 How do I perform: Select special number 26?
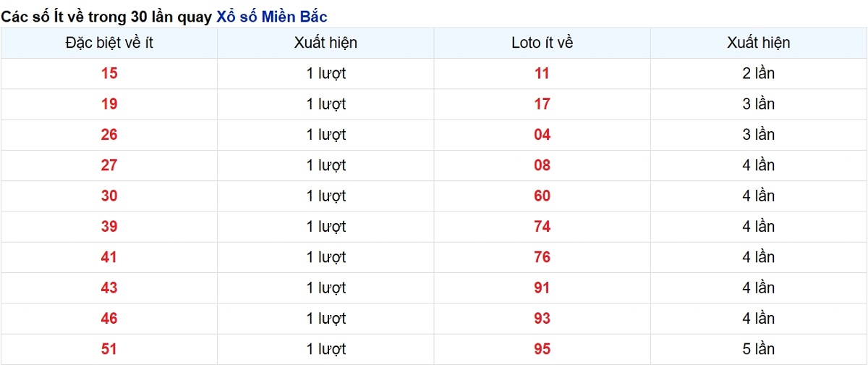coord(109,135)
